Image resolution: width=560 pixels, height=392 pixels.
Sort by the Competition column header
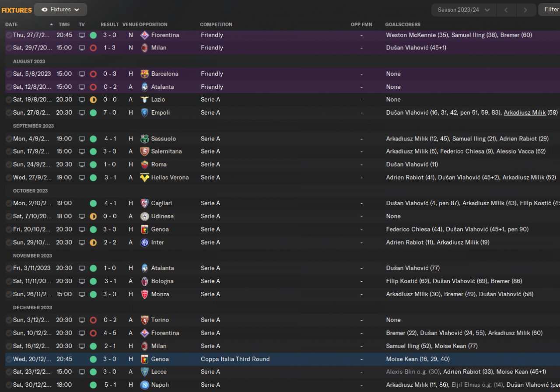click(x=216, y=24)
